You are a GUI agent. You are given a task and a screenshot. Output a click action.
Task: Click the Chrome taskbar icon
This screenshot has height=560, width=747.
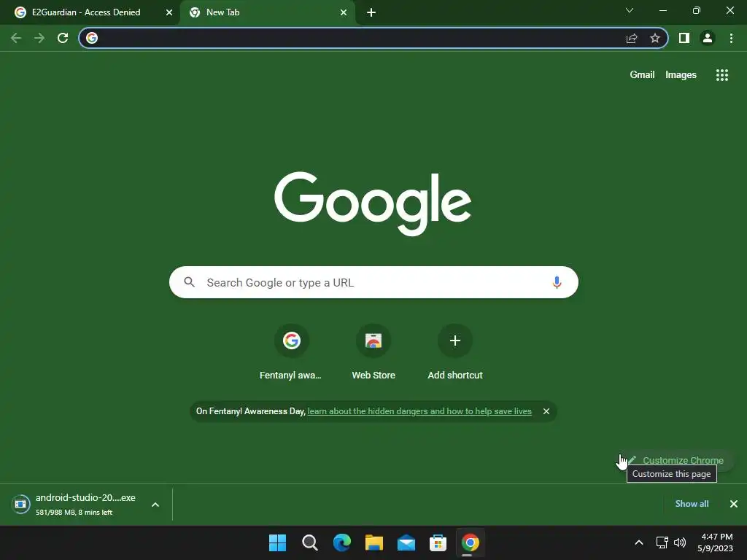(x=471, y=542)
